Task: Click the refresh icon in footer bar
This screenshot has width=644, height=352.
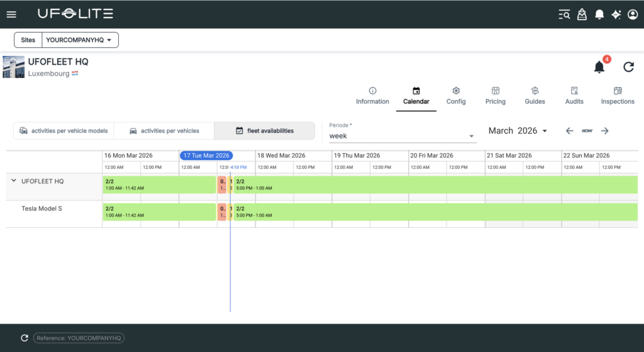Action: [x=25, y=338]
